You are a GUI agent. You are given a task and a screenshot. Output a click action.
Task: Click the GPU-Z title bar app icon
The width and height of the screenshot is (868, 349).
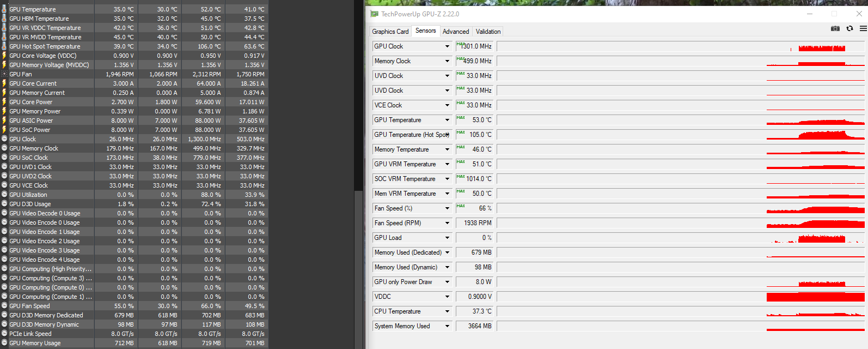coord(374,14)
